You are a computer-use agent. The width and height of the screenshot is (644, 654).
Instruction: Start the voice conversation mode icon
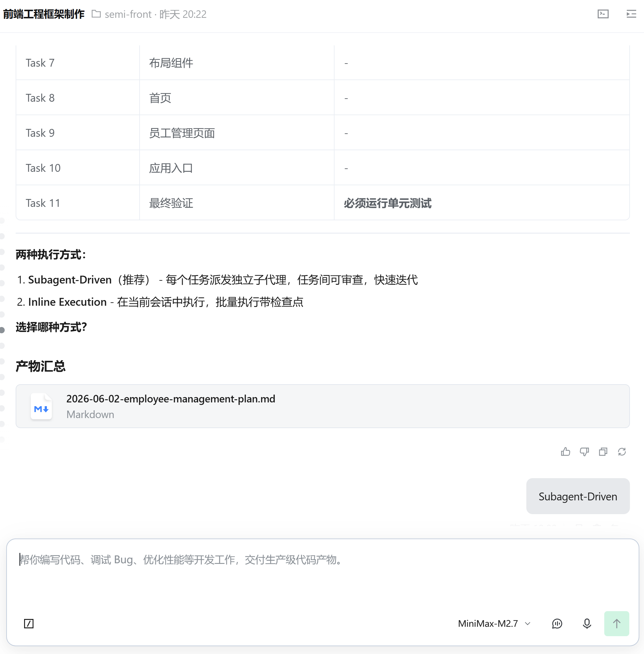pyautogui.click(x=557, y=623)
